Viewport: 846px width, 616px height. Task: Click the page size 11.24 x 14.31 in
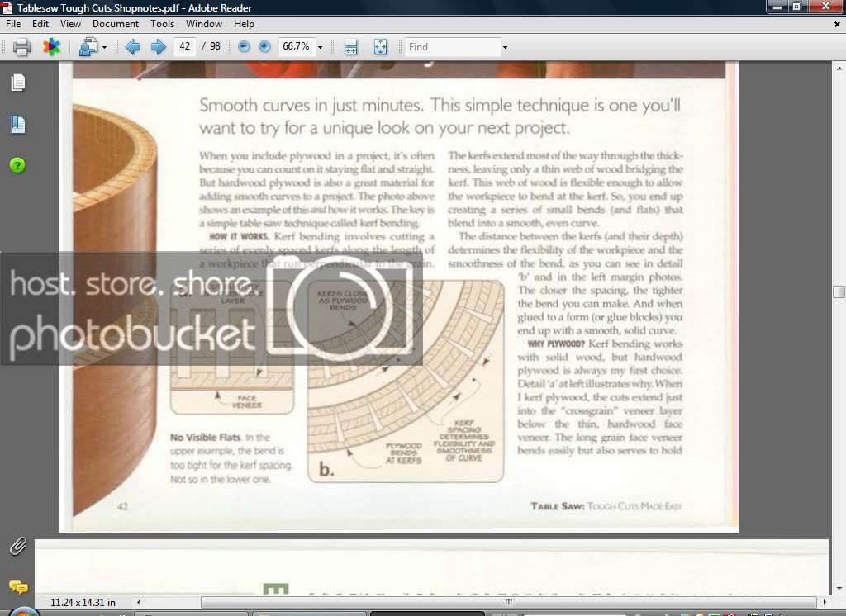tap(83, 602)
